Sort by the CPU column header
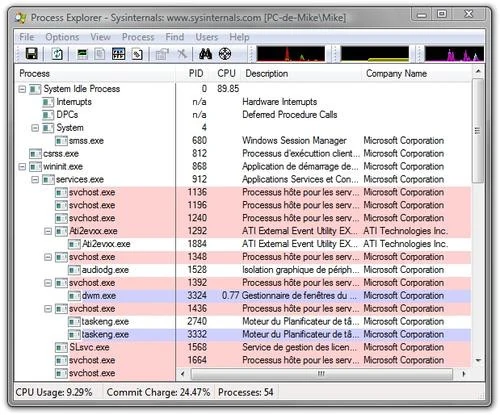500x415 pixels. tap(226, 73)
